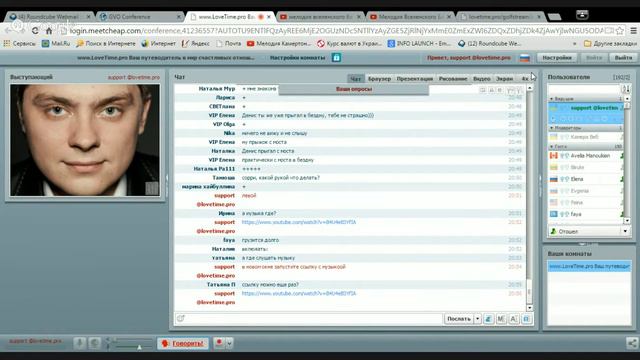640x360 pixels.
Task: Switch to the Roundcube Webmail browser tab
Action: coord(50,17)
